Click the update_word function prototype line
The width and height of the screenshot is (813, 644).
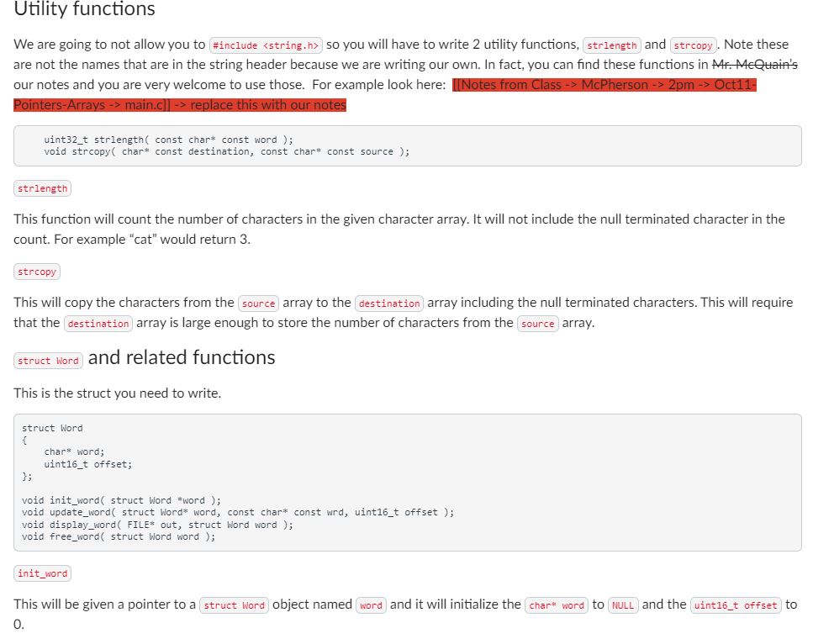point(237,512)
